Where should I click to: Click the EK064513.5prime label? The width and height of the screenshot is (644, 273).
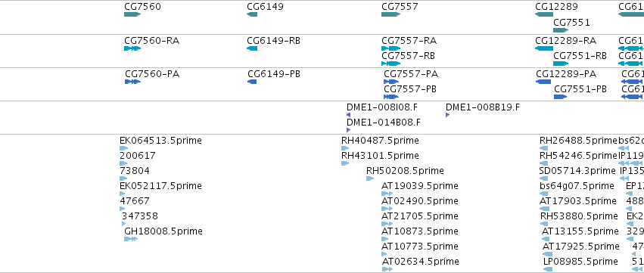(x=160, y=141)
